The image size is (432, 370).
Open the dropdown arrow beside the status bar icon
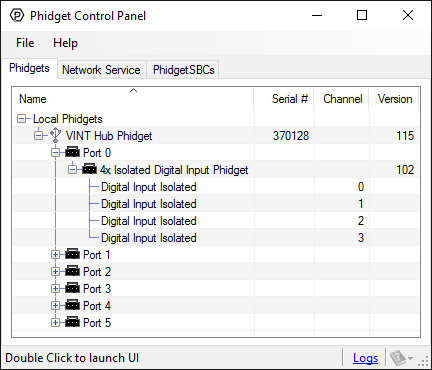pyautogui.click(x=410, y=359)
